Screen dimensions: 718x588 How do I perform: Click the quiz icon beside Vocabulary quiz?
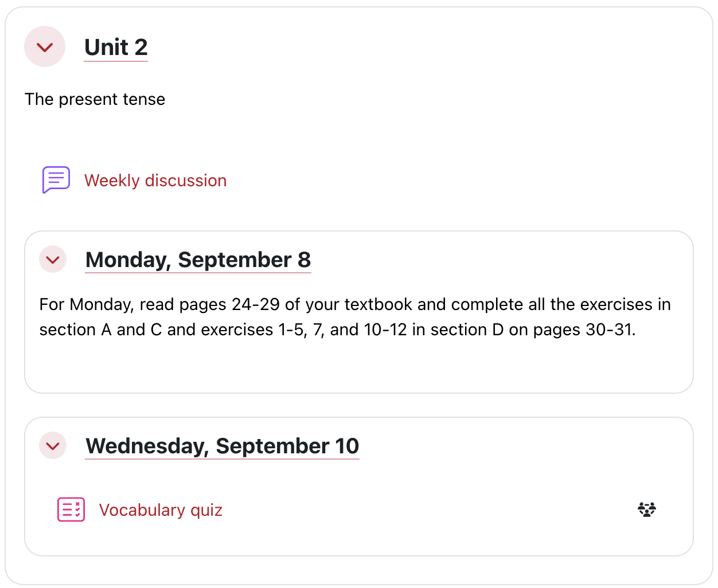coord(71,509)
